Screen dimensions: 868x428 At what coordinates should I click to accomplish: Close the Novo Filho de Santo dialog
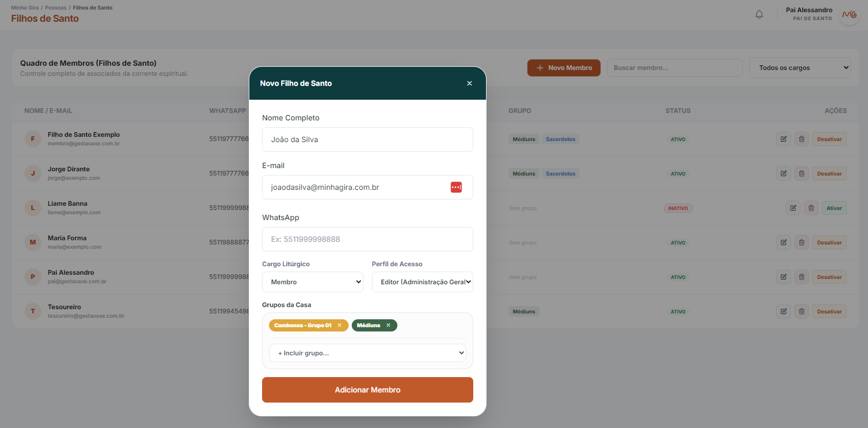coord(470,83)
